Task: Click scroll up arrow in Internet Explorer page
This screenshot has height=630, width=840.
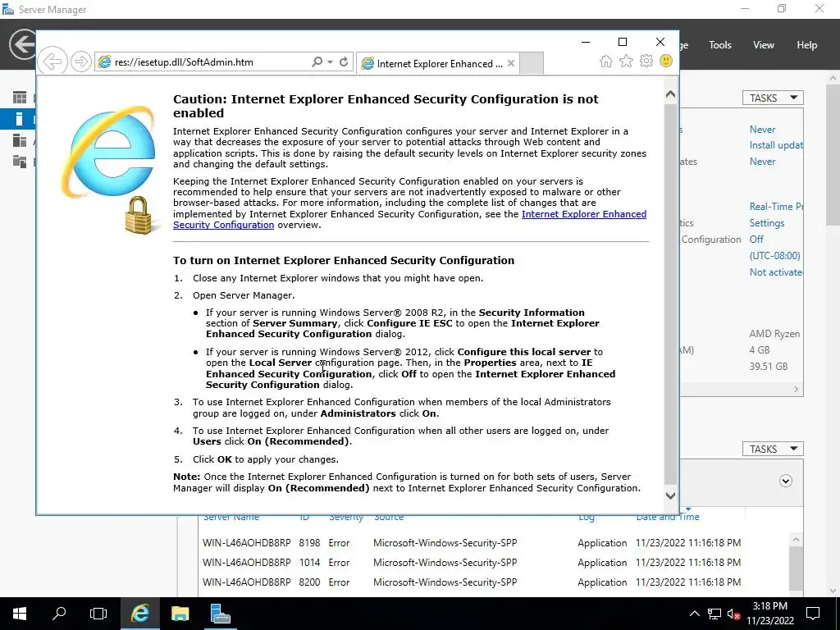Action: (x=670, y=94)
